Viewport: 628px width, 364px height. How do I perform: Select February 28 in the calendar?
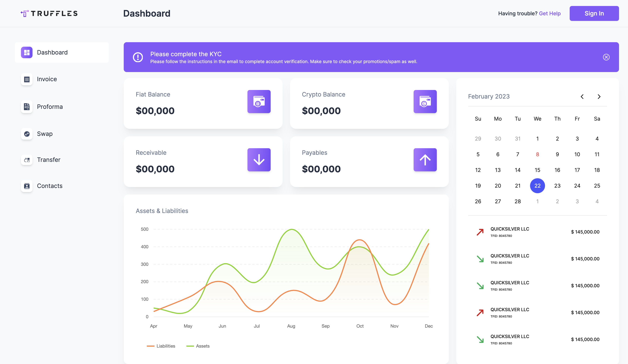(518, 201)
